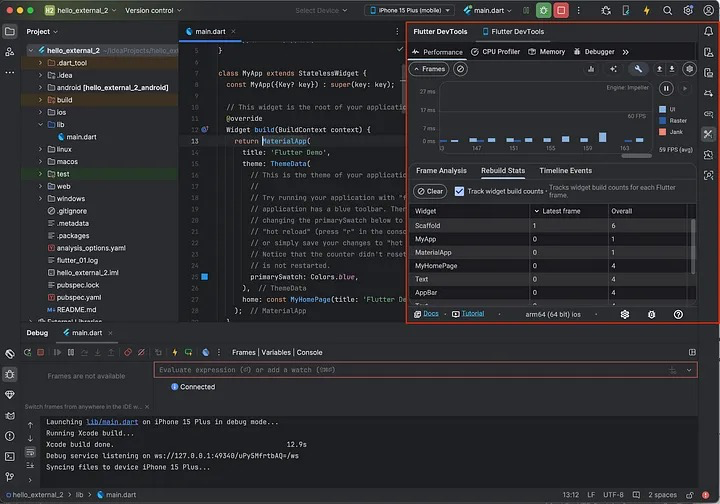Click the Clear button in Rebuild Stats
The width and height of the screenshot is (720, 504).
pyautogui.click(x=430, y=191)
